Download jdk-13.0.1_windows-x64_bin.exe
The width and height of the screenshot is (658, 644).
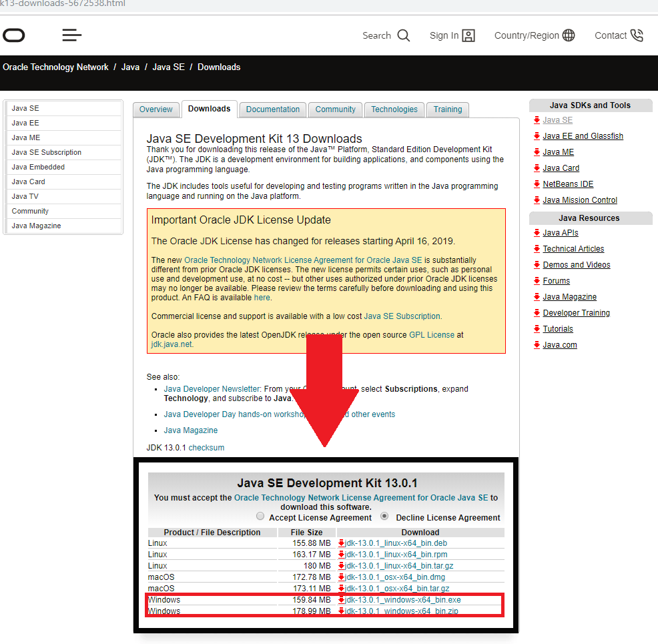(403, 600)
